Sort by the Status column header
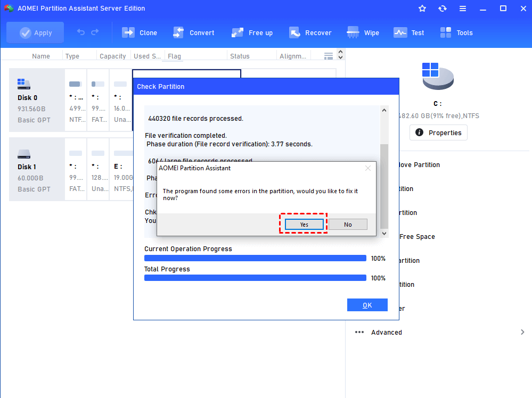532x398 pixels. (240, 56)
